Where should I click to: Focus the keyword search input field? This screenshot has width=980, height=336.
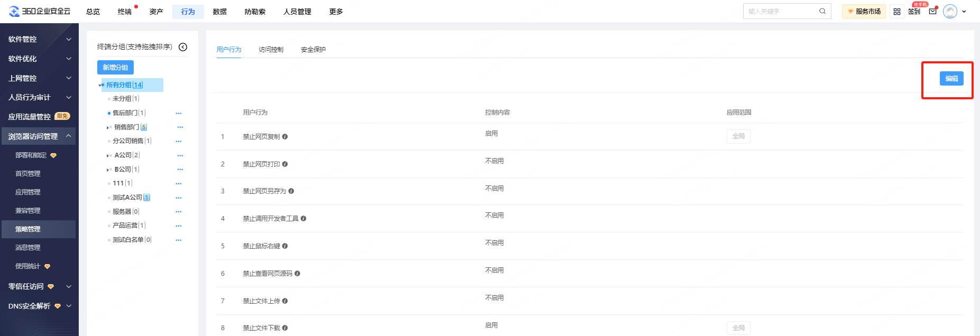pos(781,11)
